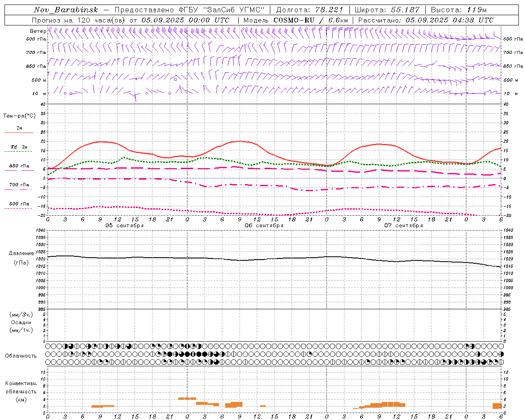The height and width of the screenshot is (420, 525).
Task: Click the '850 гПа' temperature legend entry
Action: point(19,167)
